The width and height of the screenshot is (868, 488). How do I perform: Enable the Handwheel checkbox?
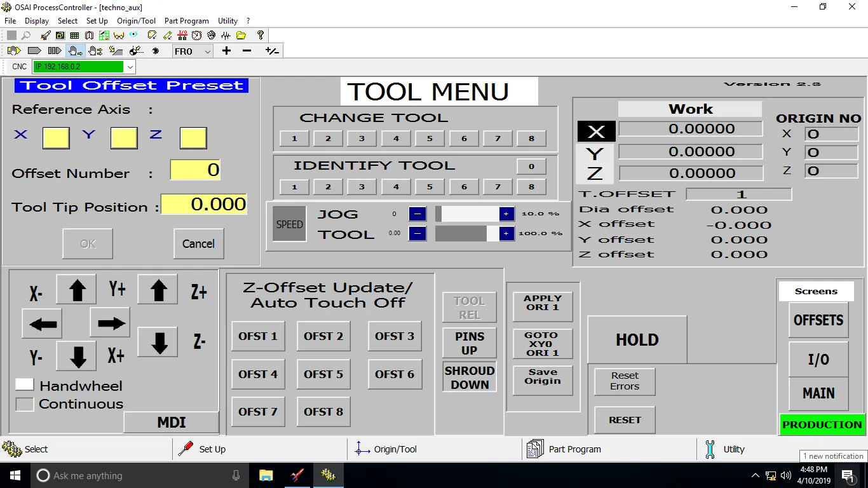24,384
